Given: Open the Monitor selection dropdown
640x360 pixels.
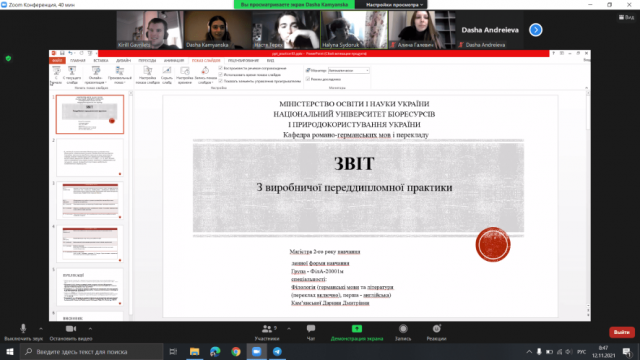Looking at the screenshot, I should click(x=349, y=71).
